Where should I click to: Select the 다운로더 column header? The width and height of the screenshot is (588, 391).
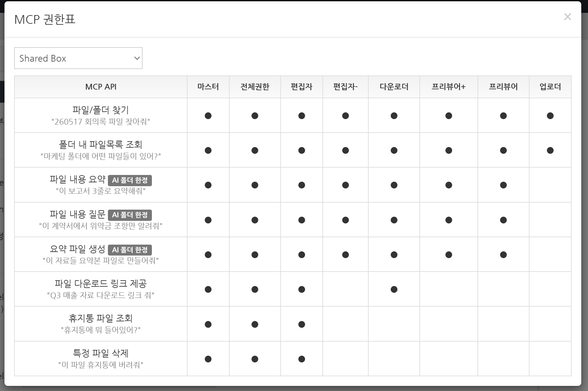point(394,87)
